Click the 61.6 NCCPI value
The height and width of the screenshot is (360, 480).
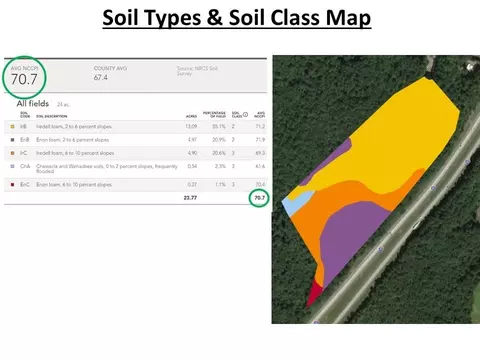click(x=260, y=166)
